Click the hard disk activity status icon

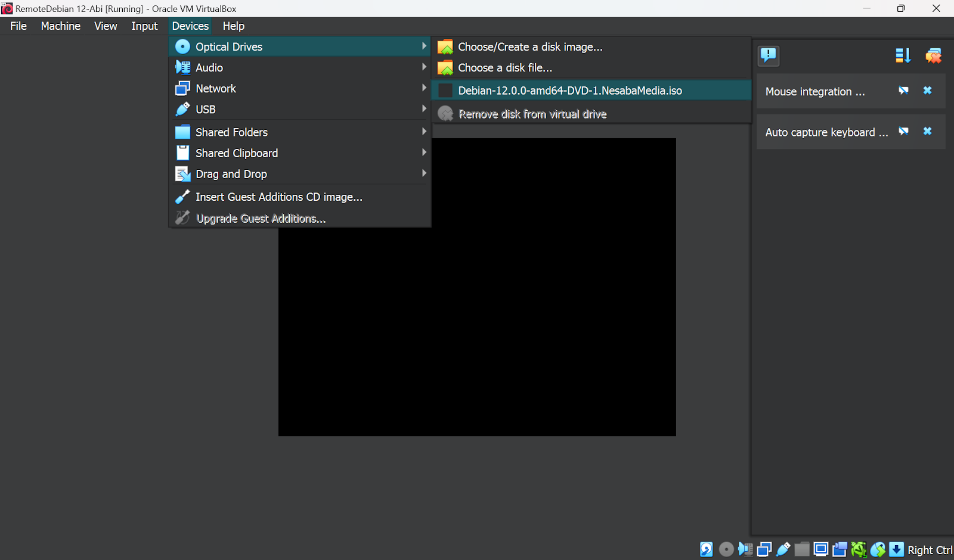click(707, 549)
